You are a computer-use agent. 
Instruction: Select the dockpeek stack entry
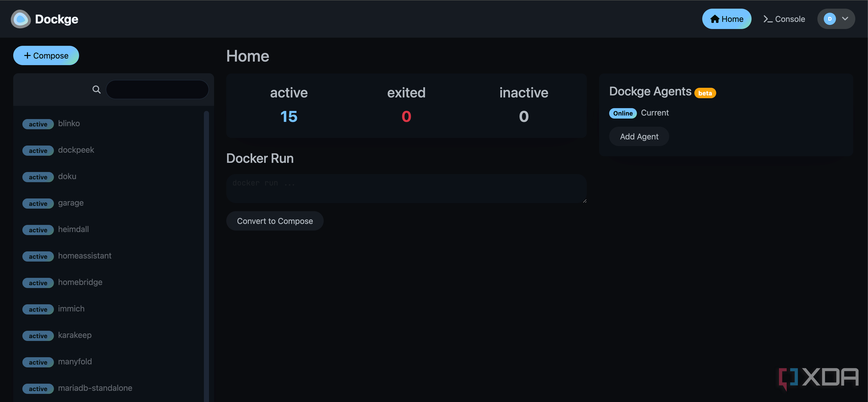click(76, 150)
